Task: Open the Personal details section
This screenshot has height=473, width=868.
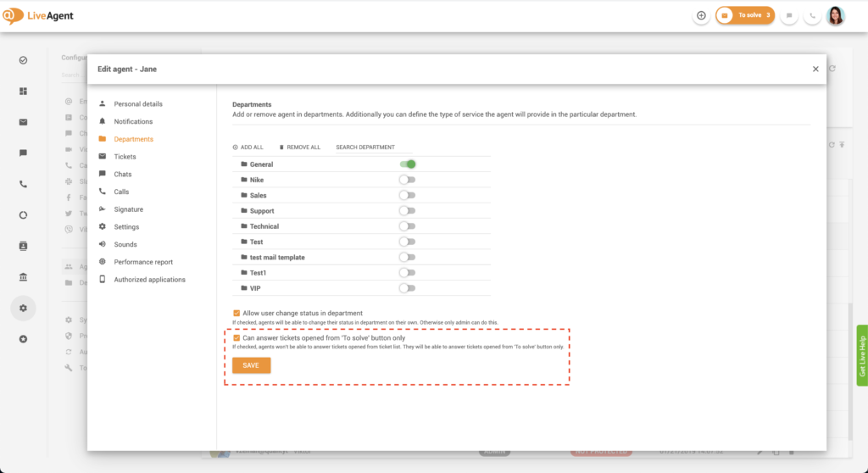Action: coord(138,104)
